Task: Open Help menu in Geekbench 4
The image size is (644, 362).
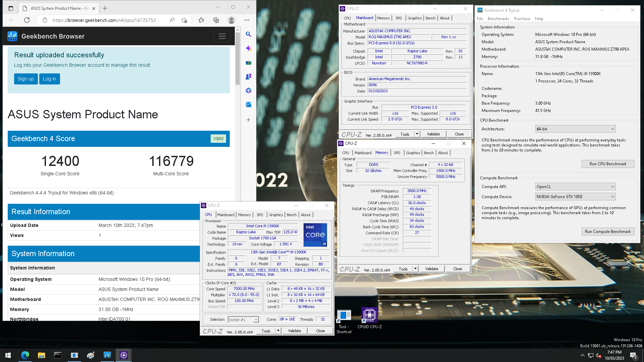Action: (x=539, y=19)
